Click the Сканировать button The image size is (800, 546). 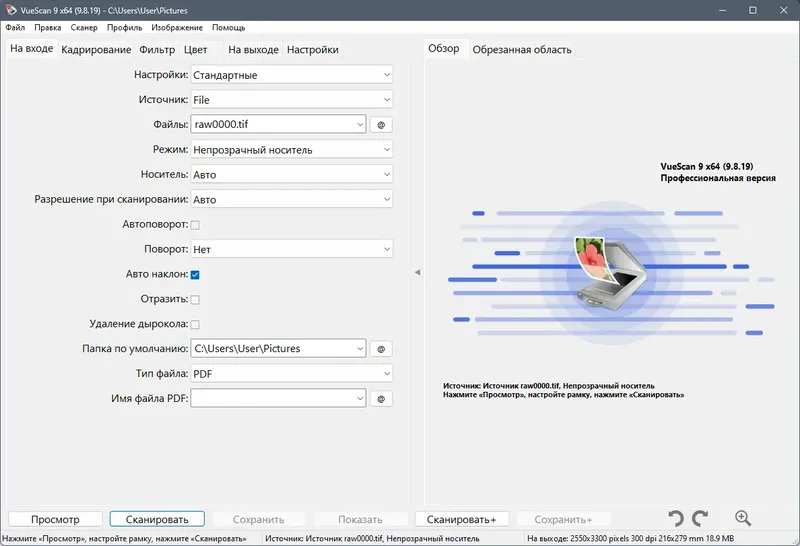coord(157,519)
